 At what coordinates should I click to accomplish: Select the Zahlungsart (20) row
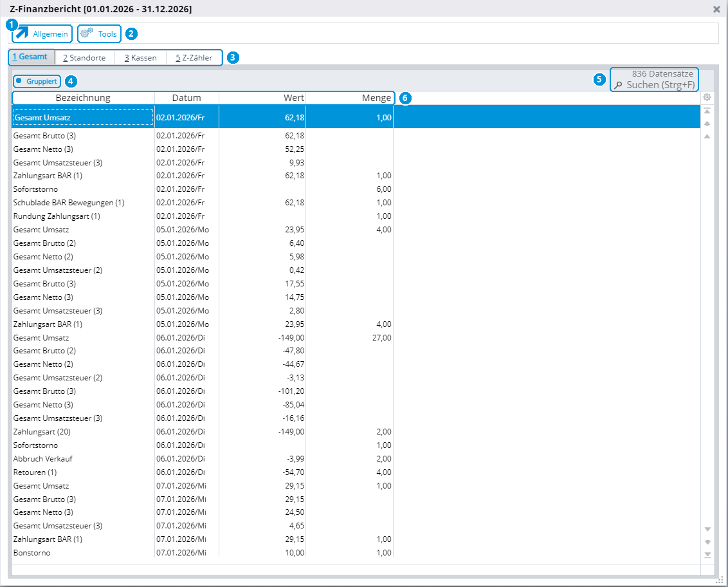coord(356,432)
